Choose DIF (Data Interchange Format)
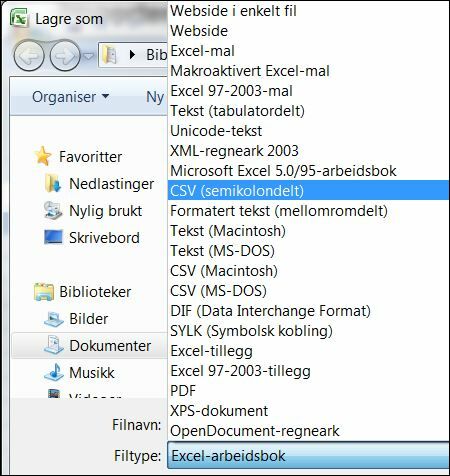This screenshot has height=476, width=450. 308,311
